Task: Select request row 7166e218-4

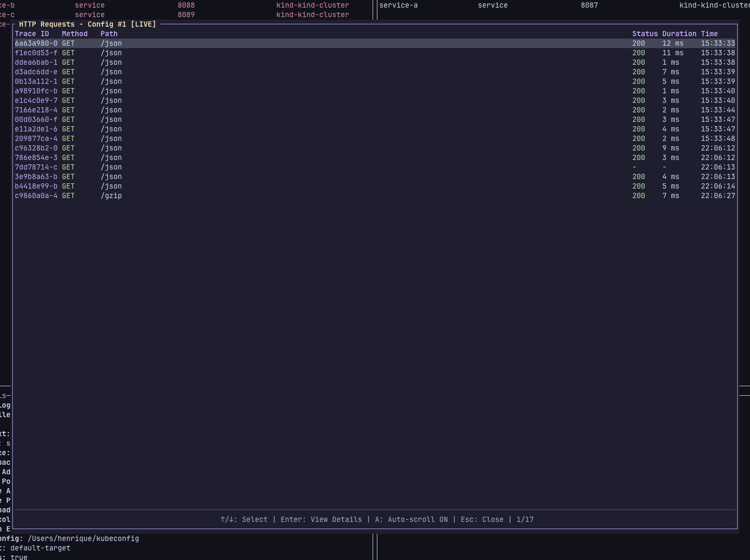Action: [x=375, y=110]
